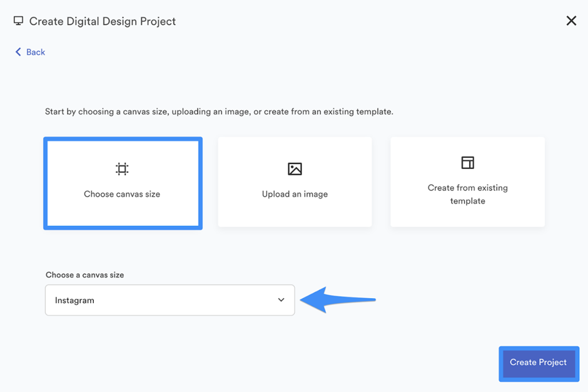Click the "Choose a canvas size" field label
Image resolution: width=588 pixels, height=392 pixels.
(84, 275)
